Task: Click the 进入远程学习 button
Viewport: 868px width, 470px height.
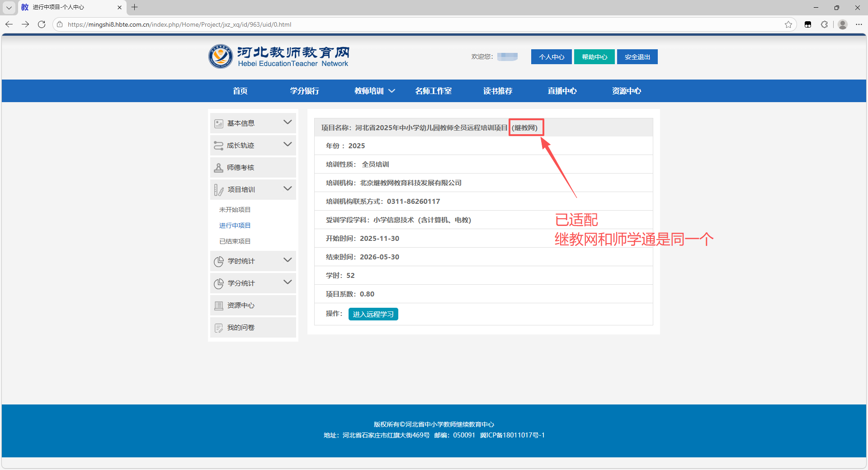Action: pos(373,314)
